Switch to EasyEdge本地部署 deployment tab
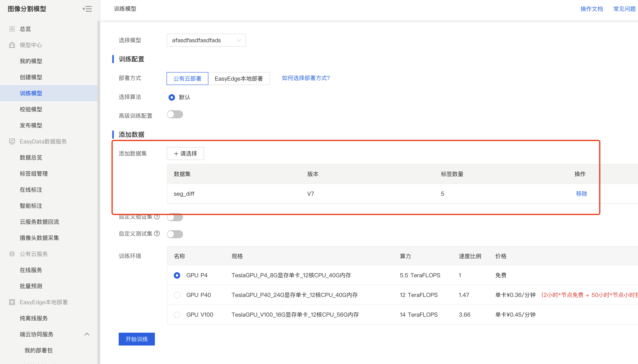The width and height of the screenshot is (638, 364). click(239, 79)
